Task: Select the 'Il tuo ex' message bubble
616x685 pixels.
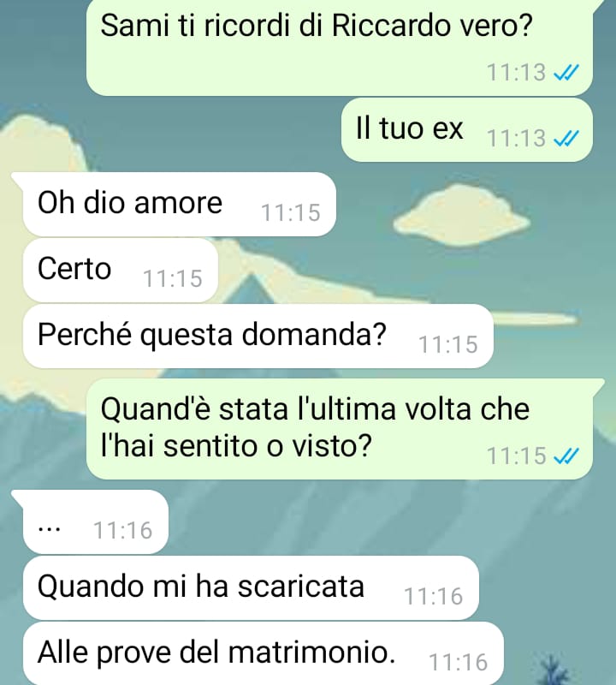Action: (466, 130)
